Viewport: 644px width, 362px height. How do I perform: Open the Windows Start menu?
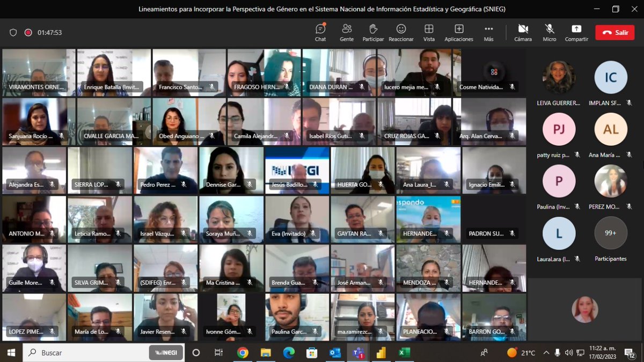tap(11, 352)
